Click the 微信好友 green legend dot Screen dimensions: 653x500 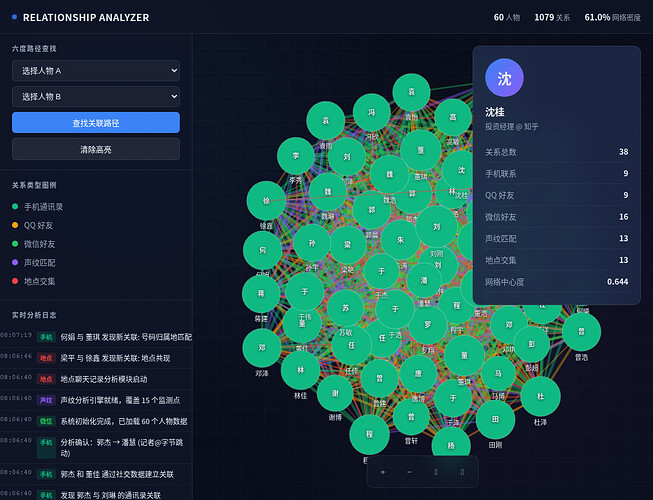pos(15,244)
